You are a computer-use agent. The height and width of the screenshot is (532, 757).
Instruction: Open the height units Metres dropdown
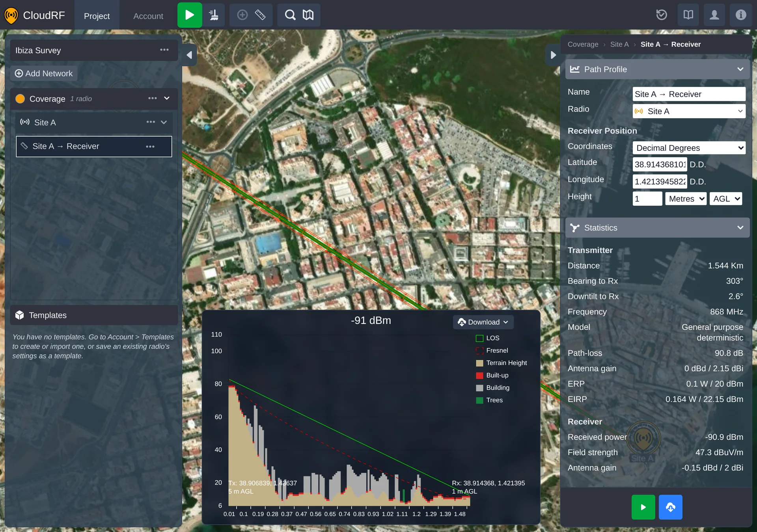tap(686, 199)
